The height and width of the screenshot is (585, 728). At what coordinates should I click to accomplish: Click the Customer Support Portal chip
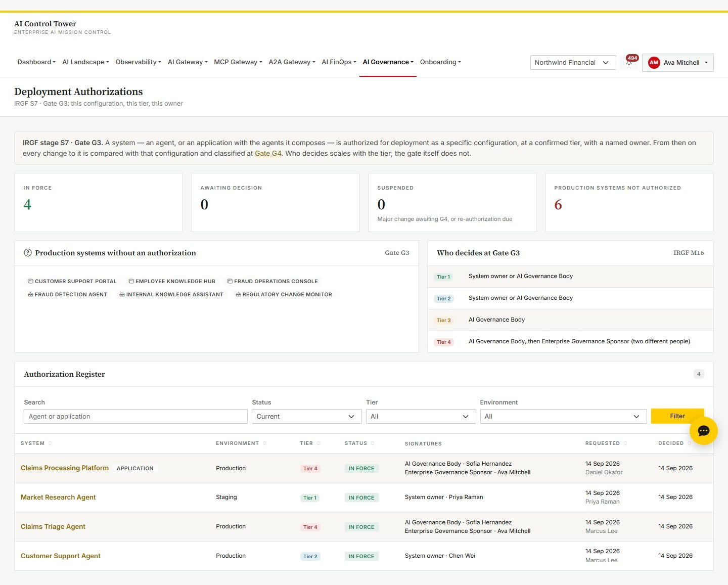tap(72, 281)
